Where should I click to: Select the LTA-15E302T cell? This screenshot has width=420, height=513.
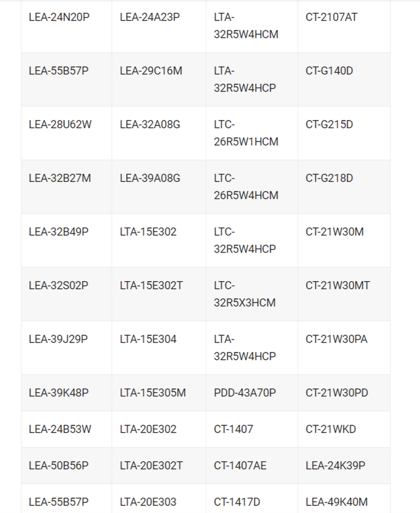(x=151, y=285)
